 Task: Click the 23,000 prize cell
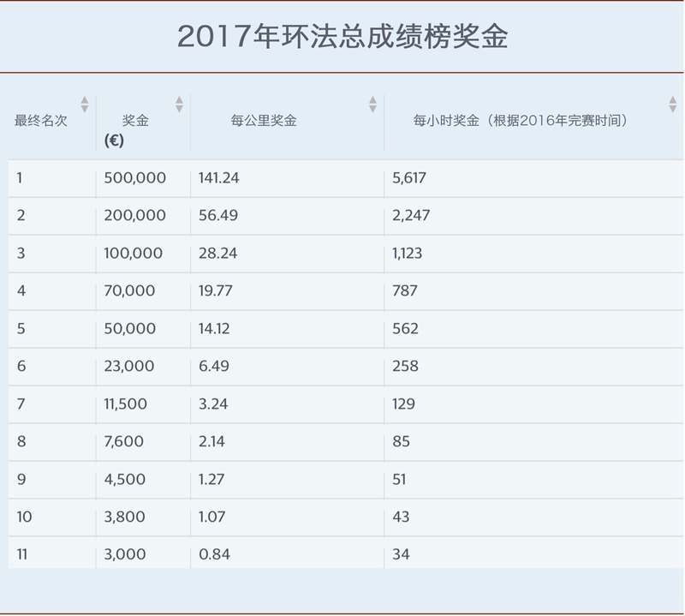point(128,367)
